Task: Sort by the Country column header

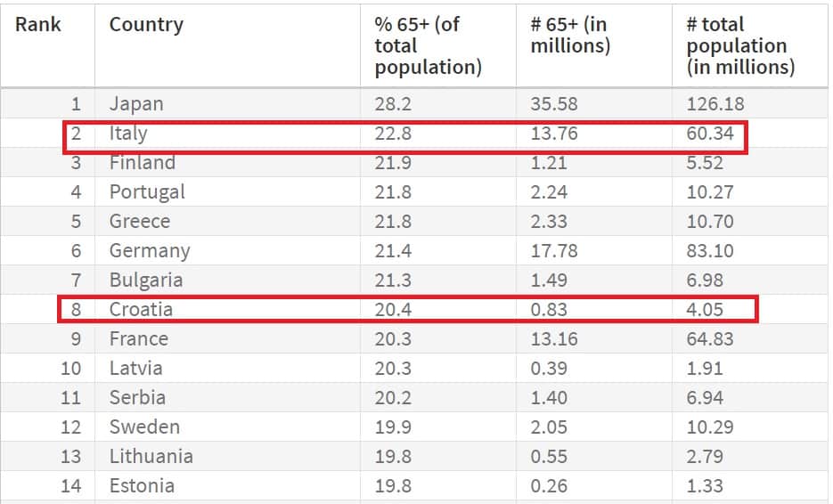Action: click(146, 24)
